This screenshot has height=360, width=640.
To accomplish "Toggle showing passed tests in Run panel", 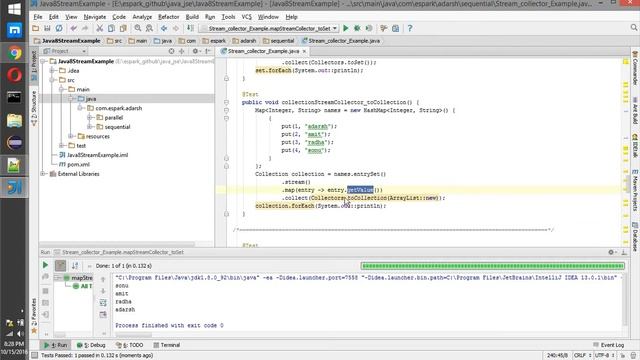I will pyautogui.click(x=60, y=265).
